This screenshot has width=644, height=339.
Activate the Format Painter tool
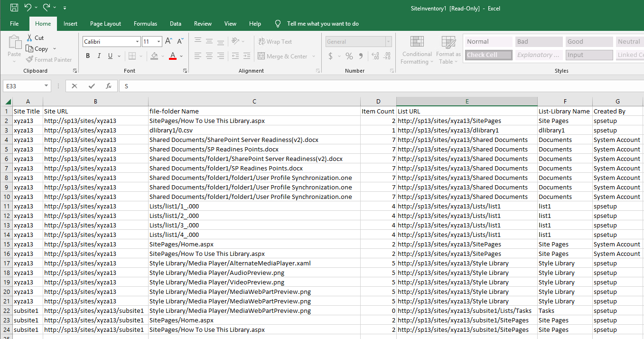[49, 59]
